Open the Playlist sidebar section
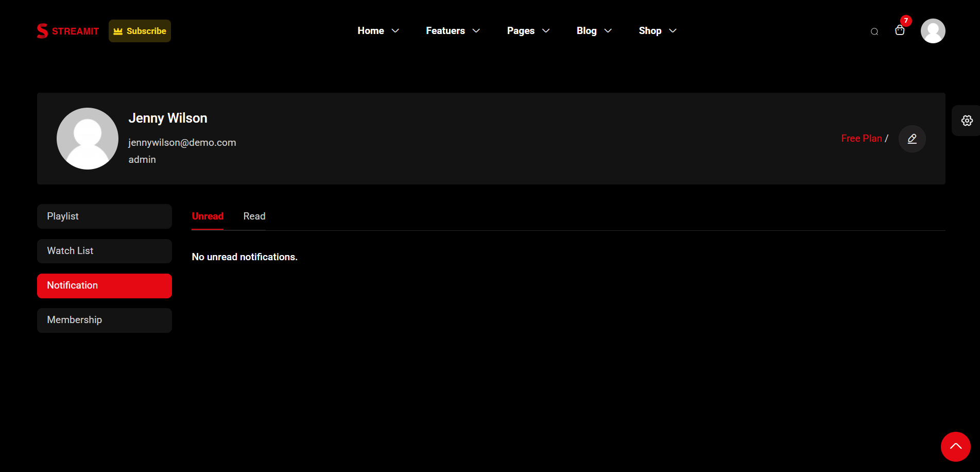Viewport: 980px width, 472px height. tap(105, 216)
